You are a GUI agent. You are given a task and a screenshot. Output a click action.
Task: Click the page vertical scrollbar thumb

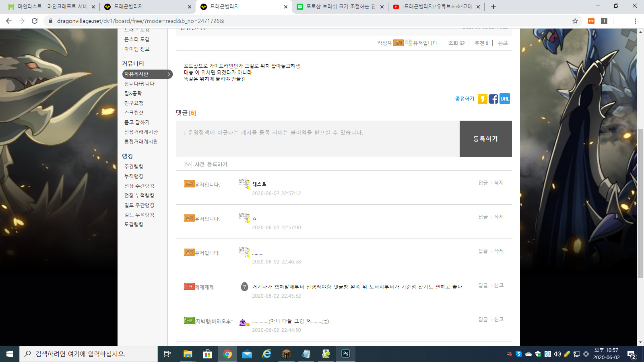pyautogui.click(x=640, y=203)
